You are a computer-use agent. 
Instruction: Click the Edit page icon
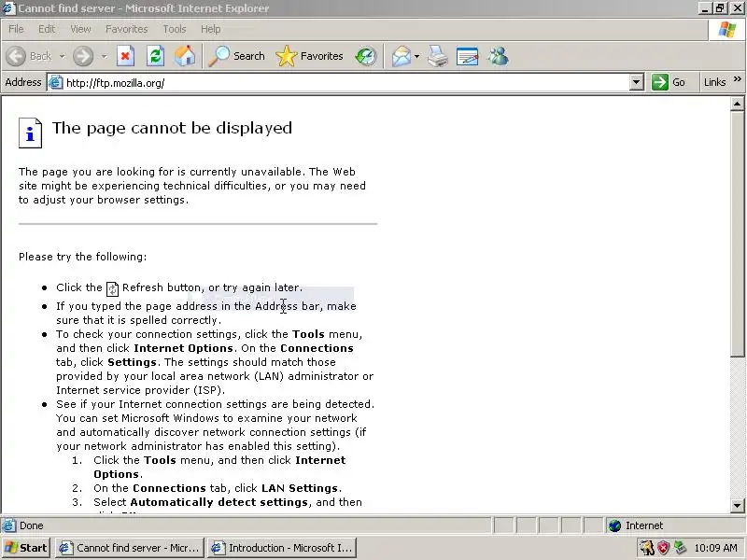[467, 56]
